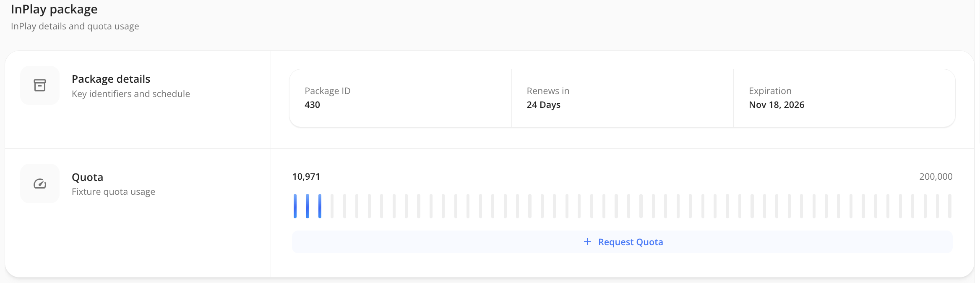
Task: Click the Renews in 24 Days field
Action: click(x=622, y=98)
